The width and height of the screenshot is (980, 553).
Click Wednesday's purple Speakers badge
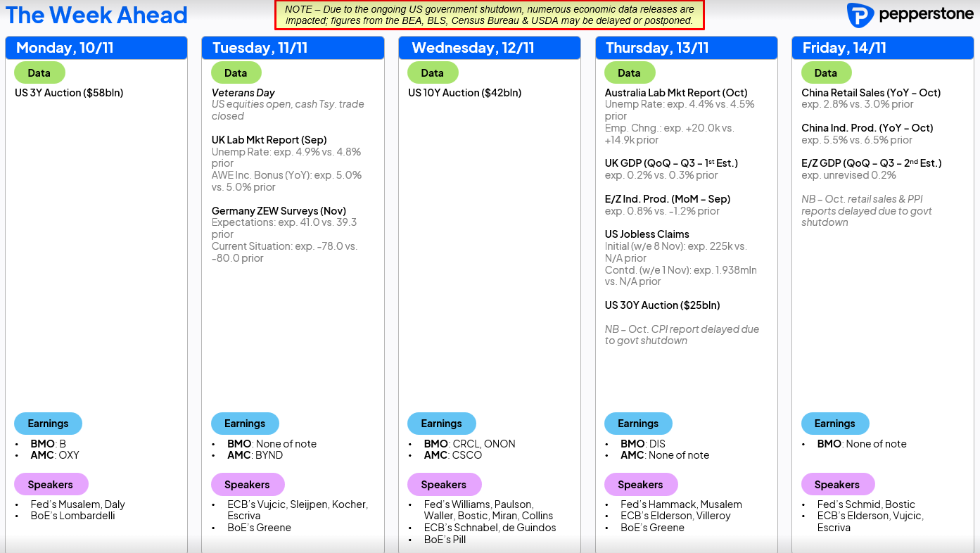[444, 485]
